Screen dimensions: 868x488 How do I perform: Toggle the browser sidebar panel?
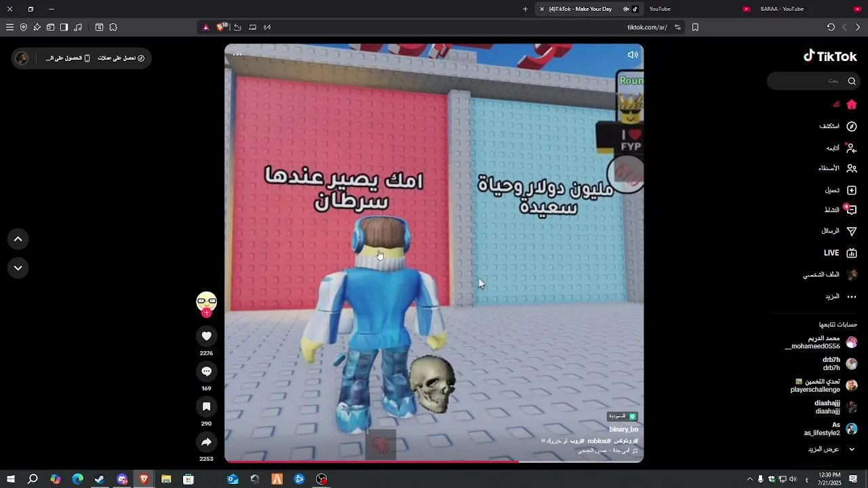64,27
